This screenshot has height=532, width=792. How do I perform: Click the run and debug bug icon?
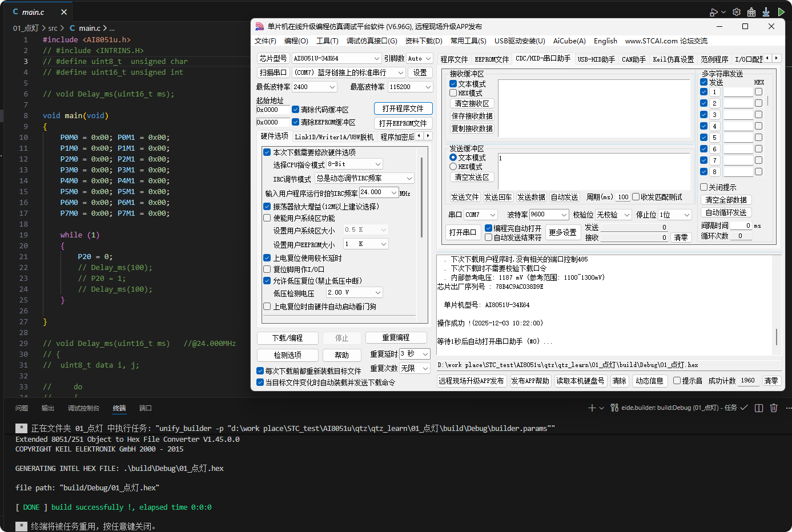713,12
